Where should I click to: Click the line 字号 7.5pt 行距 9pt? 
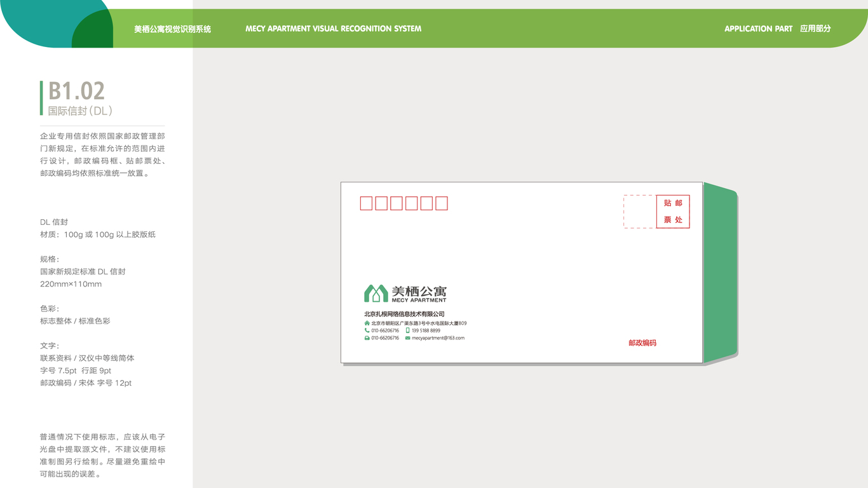click(76, 370)
